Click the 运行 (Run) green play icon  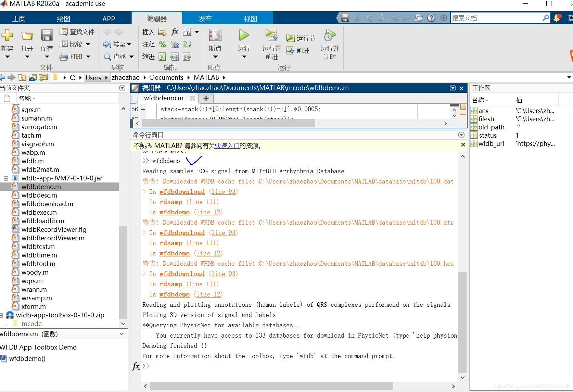coord(243,35)
